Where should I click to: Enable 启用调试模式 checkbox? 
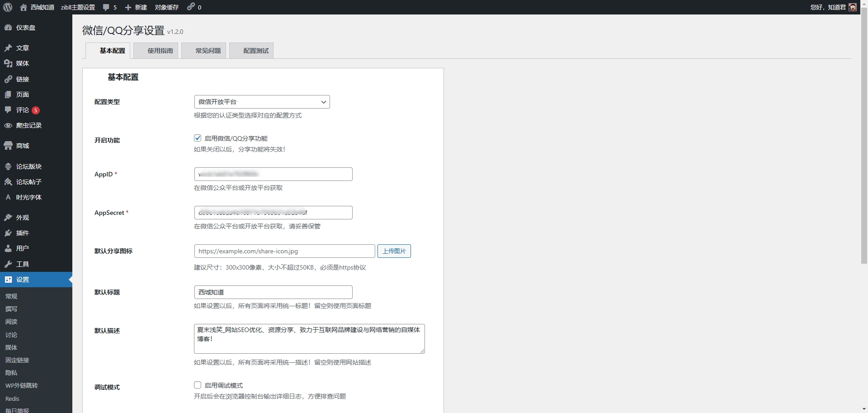click(x=198, y=385)
